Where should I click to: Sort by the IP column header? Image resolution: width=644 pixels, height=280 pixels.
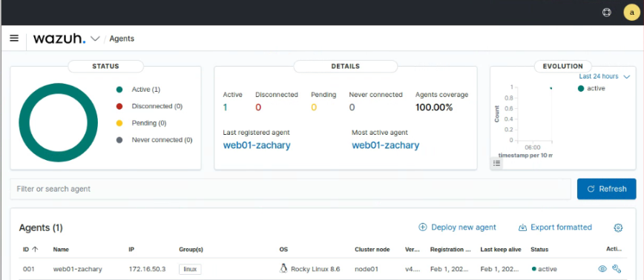tap(131, 249)
